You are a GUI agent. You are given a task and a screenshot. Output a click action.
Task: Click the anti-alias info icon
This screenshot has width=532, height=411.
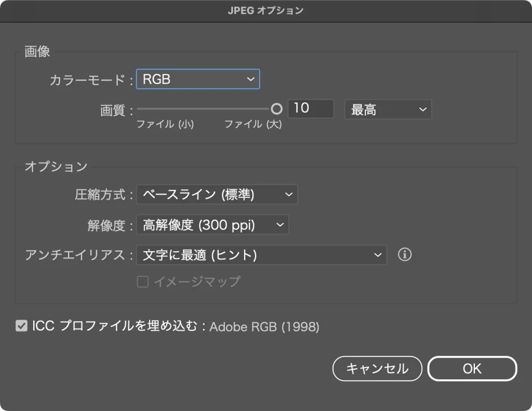coord(404,254)
